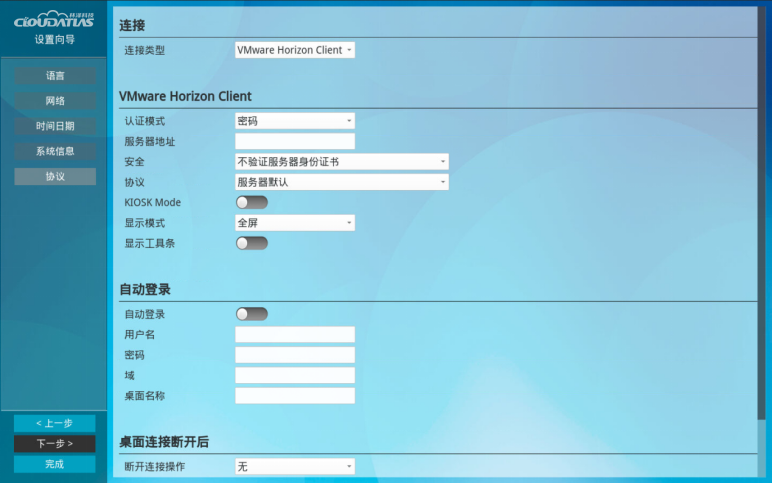Go to the 系统信息 sidebar tab
Viewport: 772px width, 483px height.
(x=55, y=151)
